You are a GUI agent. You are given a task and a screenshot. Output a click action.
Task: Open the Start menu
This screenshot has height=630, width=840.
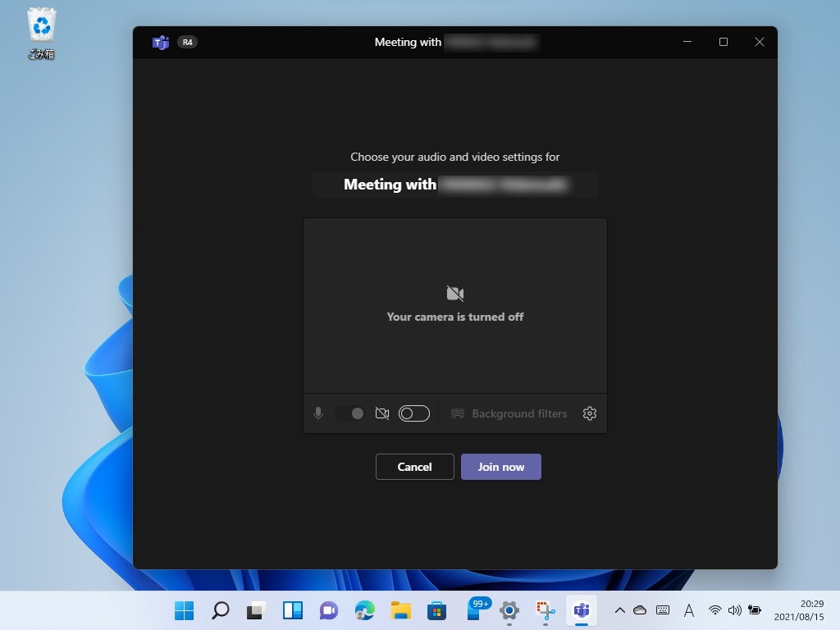184,610
